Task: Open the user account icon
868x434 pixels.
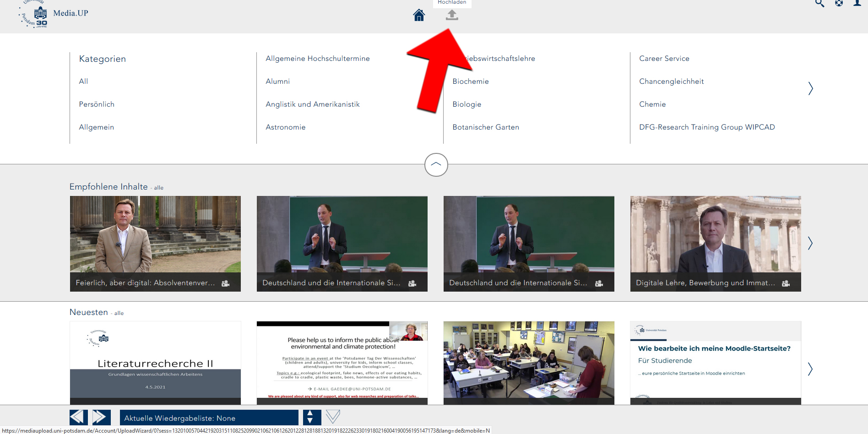Action: coord(857,4)
